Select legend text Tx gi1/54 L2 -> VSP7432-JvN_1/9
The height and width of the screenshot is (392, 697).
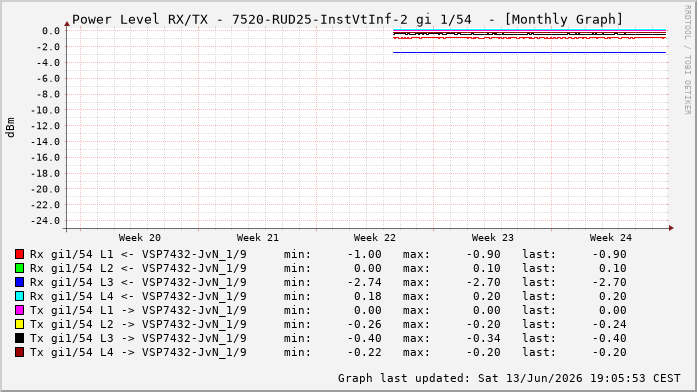coord(138,324)
